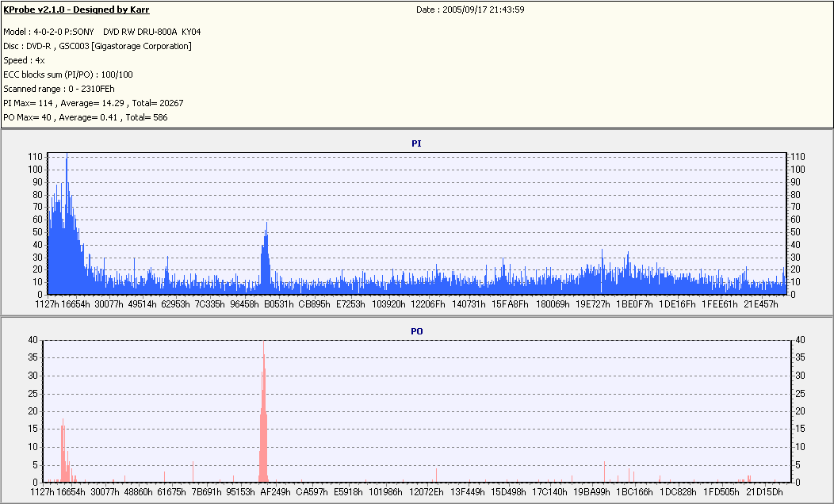The height and width of the screenshot is (504, 834).
Task: Click the CA597h axis label
Action: pos(312,492)
